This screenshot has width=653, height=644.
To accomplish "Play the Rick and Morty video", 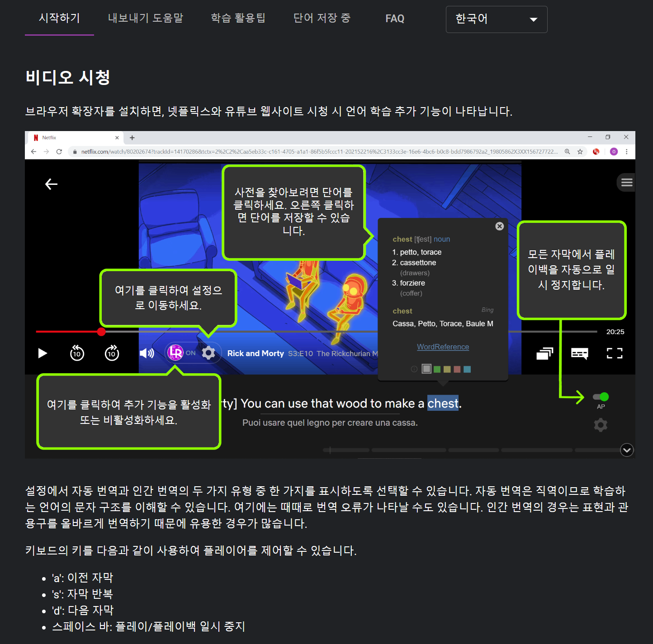I will [43, 353].
